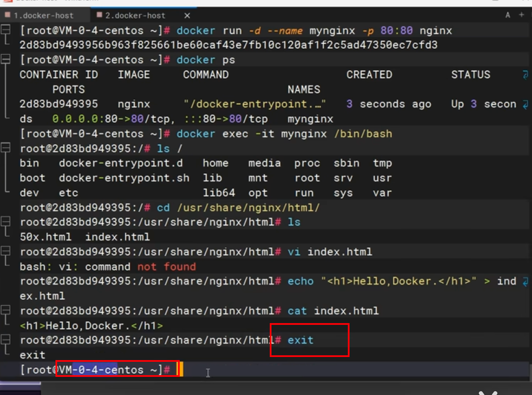
Task: Click the CREATED column header
Action: click(x=369, y=75)
